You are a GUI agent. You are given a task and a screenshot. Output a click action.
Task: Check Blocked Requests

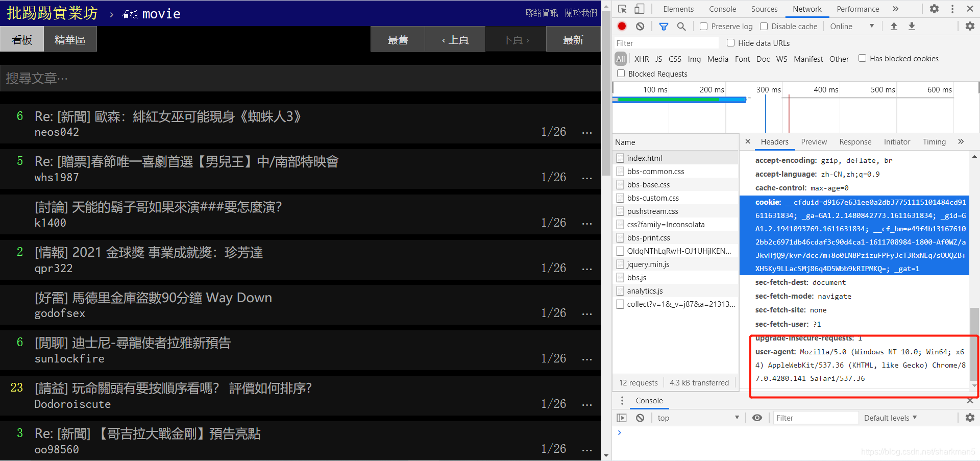(x=621, y=74)
